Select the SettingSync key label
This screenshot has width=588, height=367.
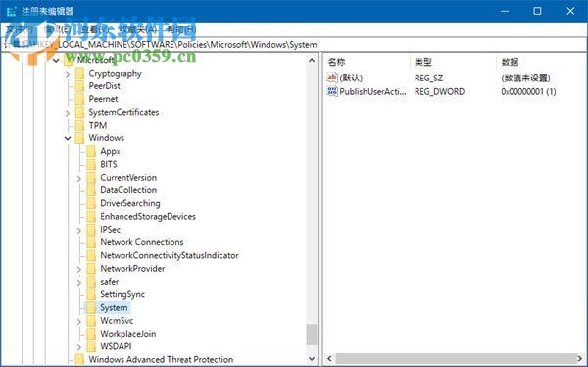coord(122,294)
